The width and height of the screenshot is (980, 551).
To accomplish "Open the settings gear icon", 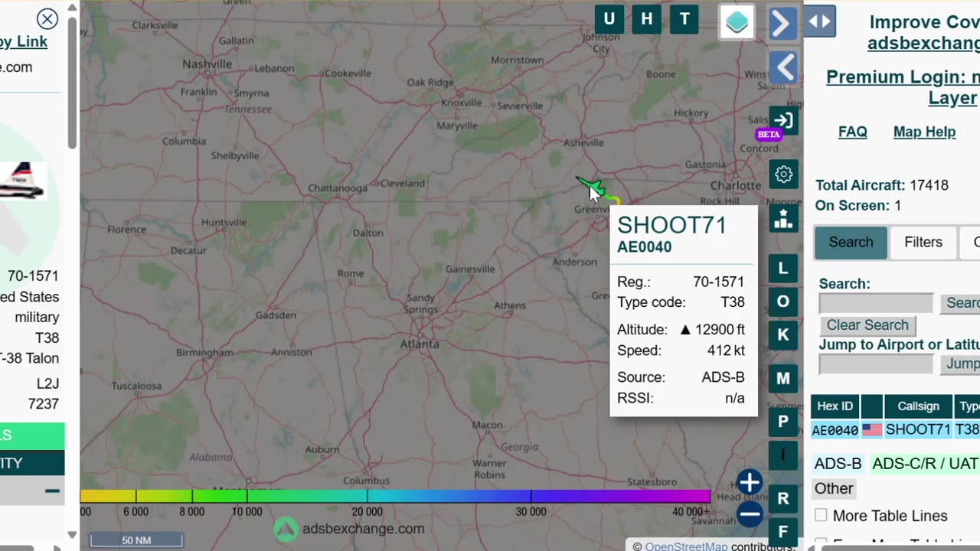I will click(783, 174).
